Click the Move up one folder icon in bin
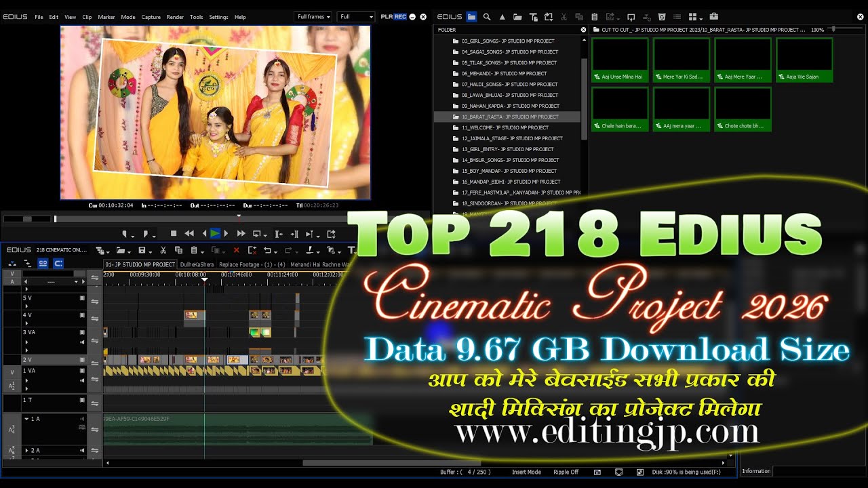This screenshot has height=488, width=868. tap(502, 17)
